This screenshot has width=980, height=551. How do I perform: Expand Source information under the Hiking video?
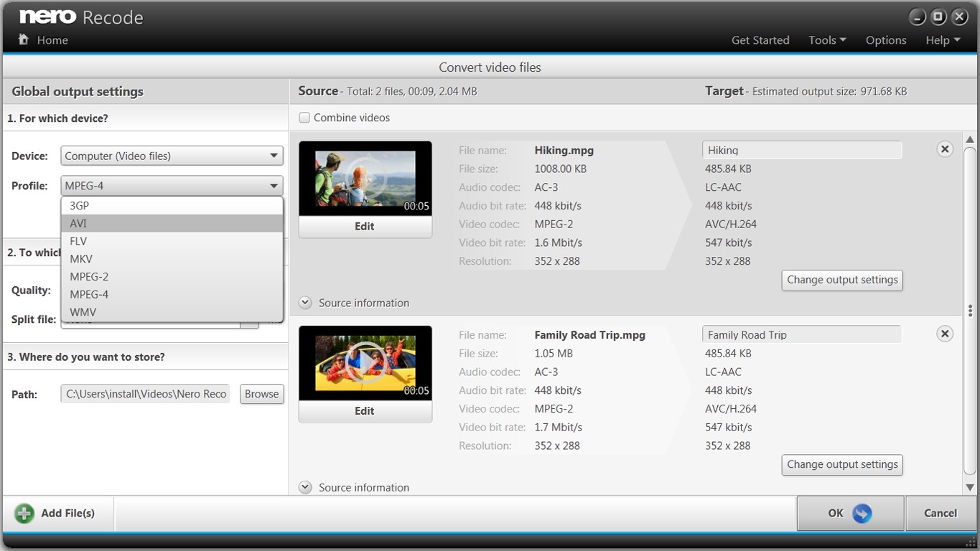305,303
